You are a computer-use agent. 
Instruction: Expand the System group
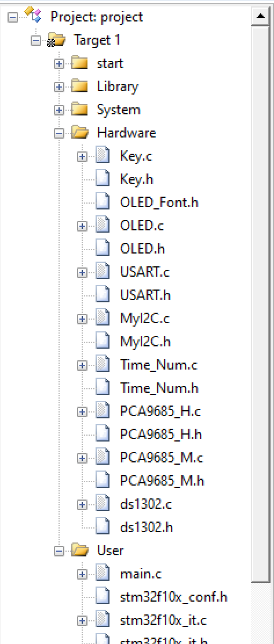click(60, 110)
